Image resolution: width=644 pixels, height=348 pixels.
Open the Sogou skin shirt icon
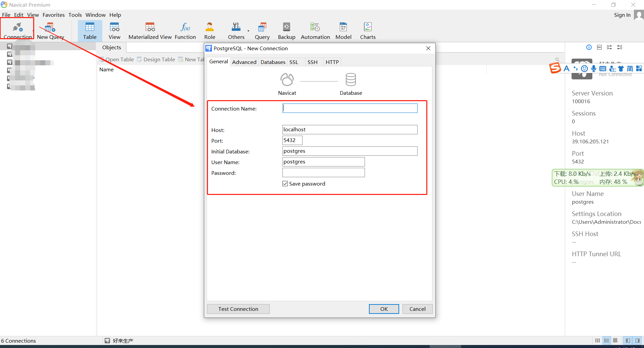coord(621,69)
